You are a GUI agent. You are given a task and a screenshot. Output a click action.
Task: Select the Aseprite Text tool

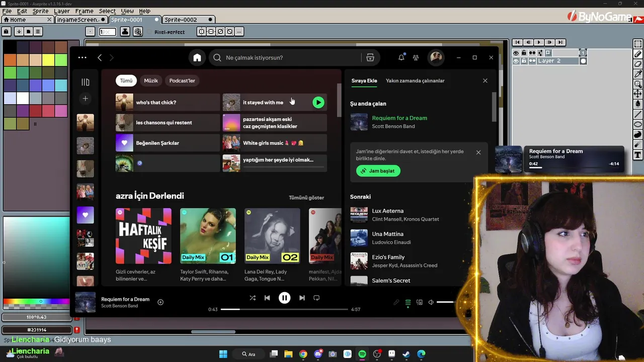tap(638, 155)
